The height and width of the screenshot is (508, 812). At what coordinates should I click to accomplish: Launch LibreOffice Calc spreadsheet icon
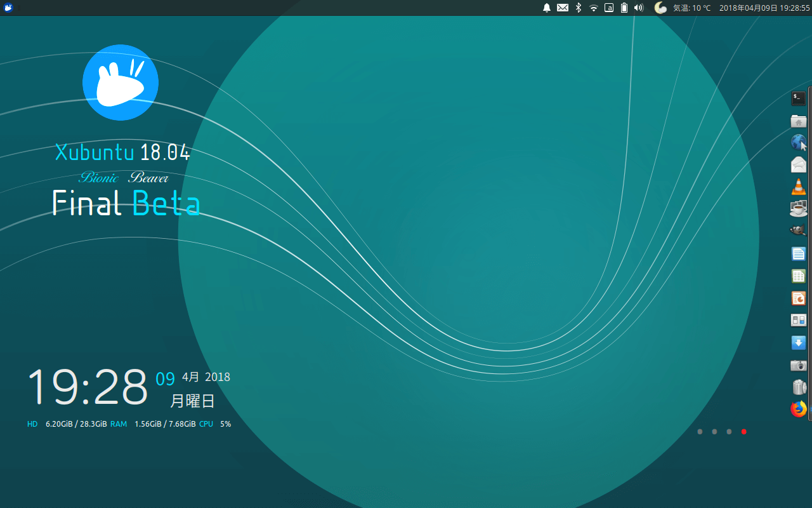point(798,276)
